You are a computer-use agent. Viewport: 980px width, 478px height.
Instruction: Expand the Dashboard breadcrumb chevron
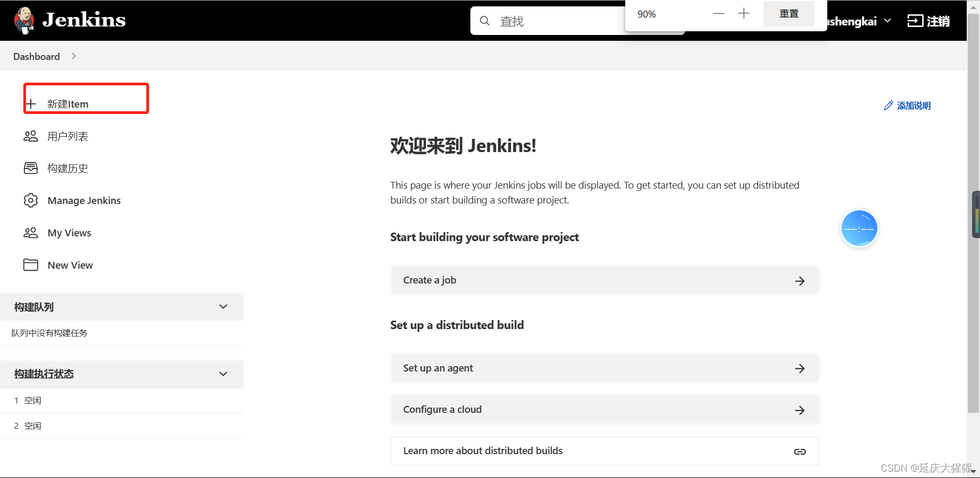pyautogui.click(x=74, y=56)
